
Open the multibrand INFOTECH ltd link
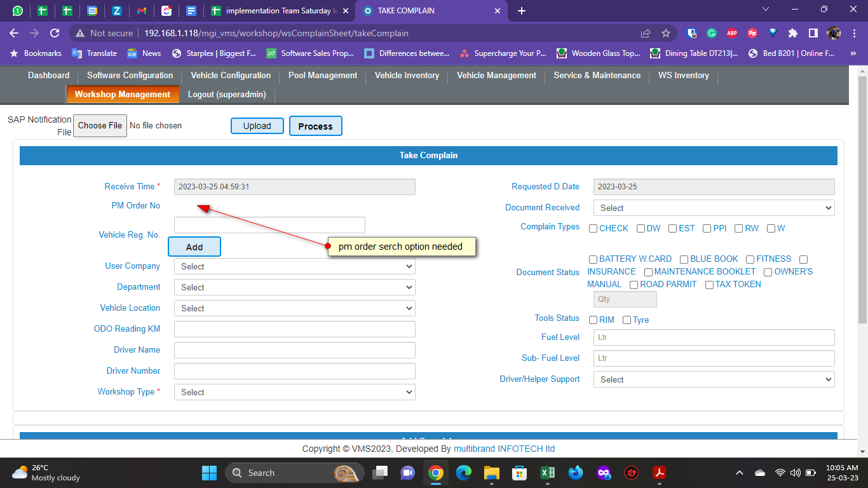(504, 449)
